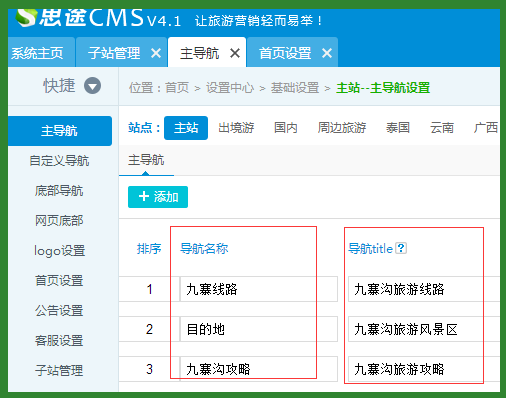Expand the 快捷 dropdown arrow
This screenshot has height=398, width=506.
click(x=92, y=86)
